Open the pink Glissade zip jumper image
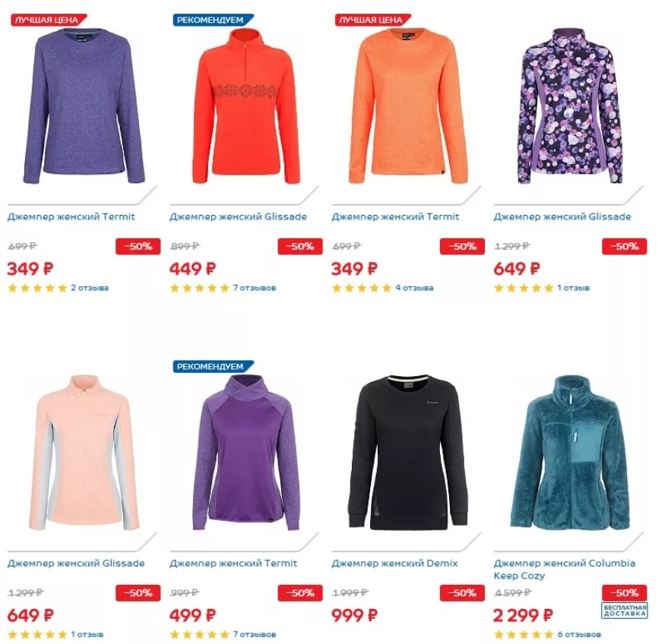This screenshot has width=668, height=644. pos(84,453)
